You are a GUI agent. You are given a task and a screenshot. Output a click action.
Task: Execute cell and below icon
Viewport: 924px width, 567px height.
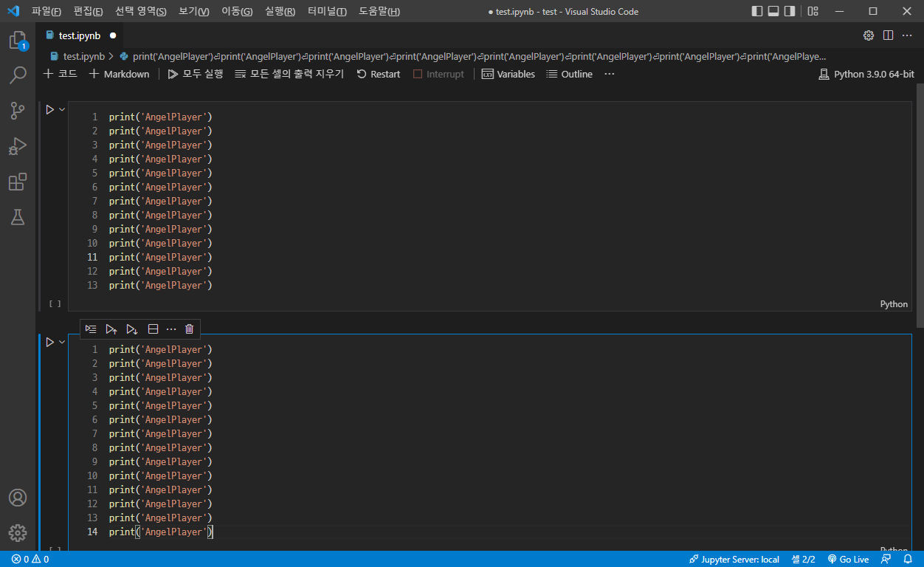[x=132, y=329]
